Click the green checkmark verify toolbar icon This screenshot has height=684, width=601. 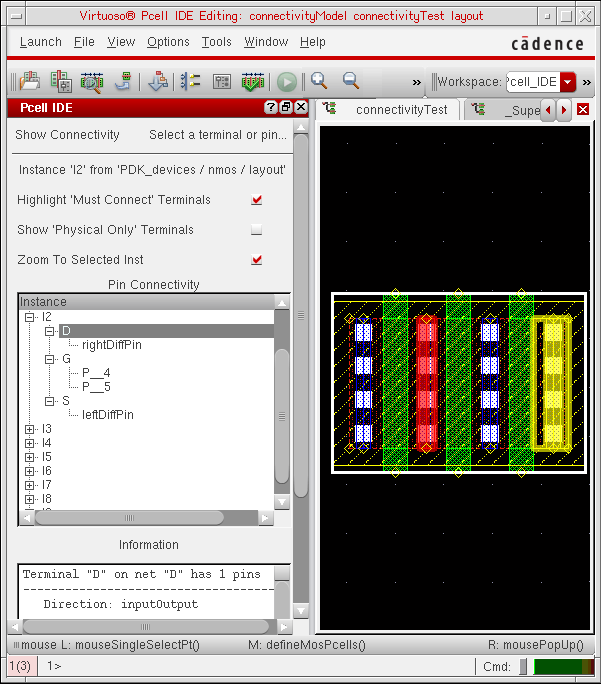(x=253, y=82)
